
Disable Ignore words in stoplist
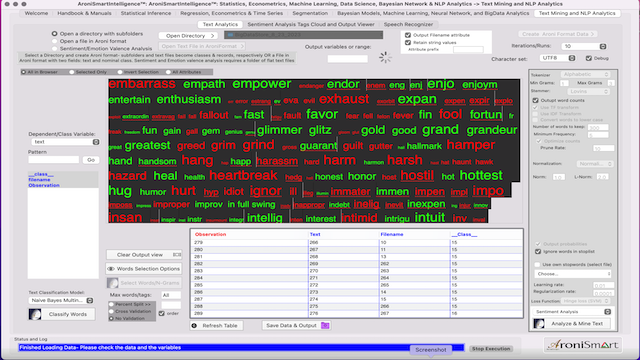pyautogui.click(x=538, y=252)
